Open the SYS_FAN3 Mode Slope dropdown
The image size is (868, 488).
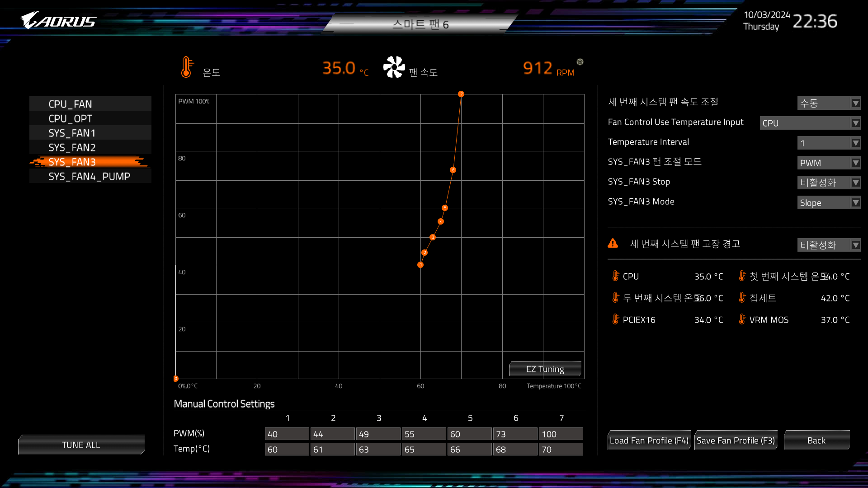[x=829, y=202]
